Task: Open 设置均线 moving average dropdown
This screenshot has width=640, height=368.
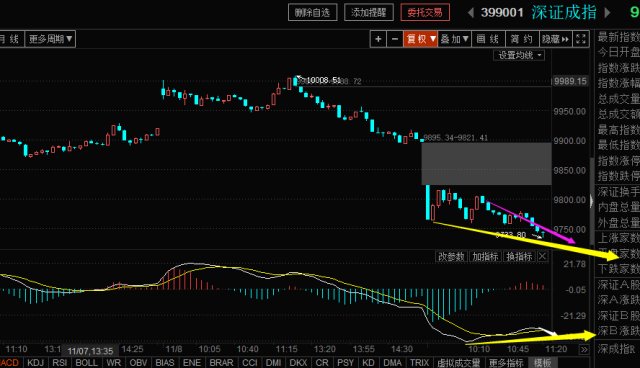Action: (519, 55)
